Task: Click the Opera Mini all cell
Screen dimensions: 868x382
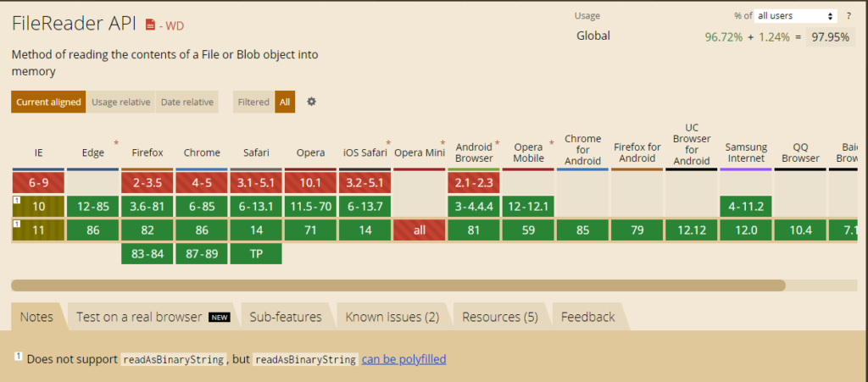Action: click(x=418, y=230)
